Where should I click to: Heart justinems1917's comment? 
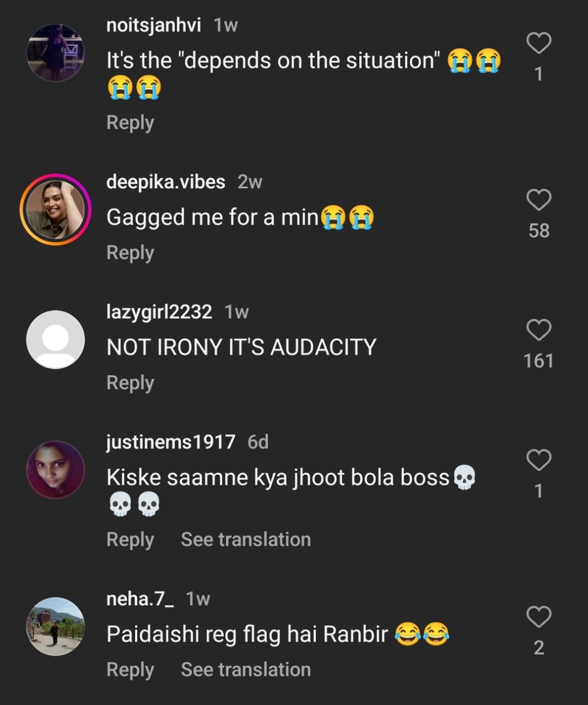tap(538, 460)
